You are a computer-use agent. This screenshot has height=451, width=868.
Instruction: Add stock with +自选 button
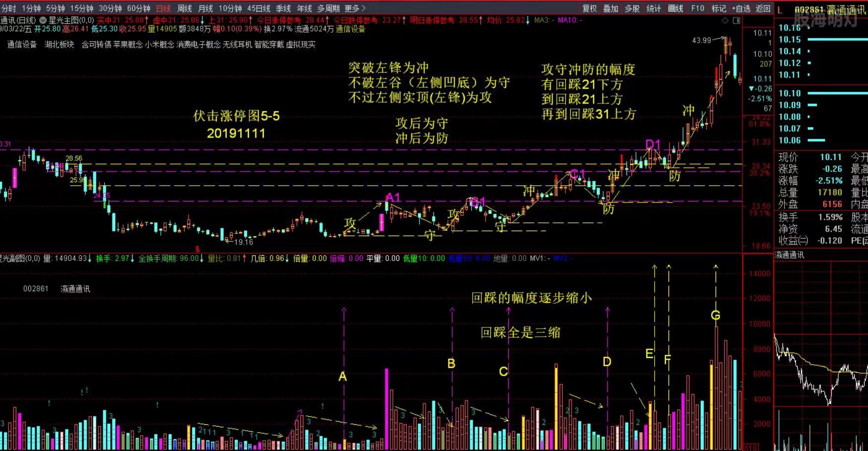[x=741, y=8]
